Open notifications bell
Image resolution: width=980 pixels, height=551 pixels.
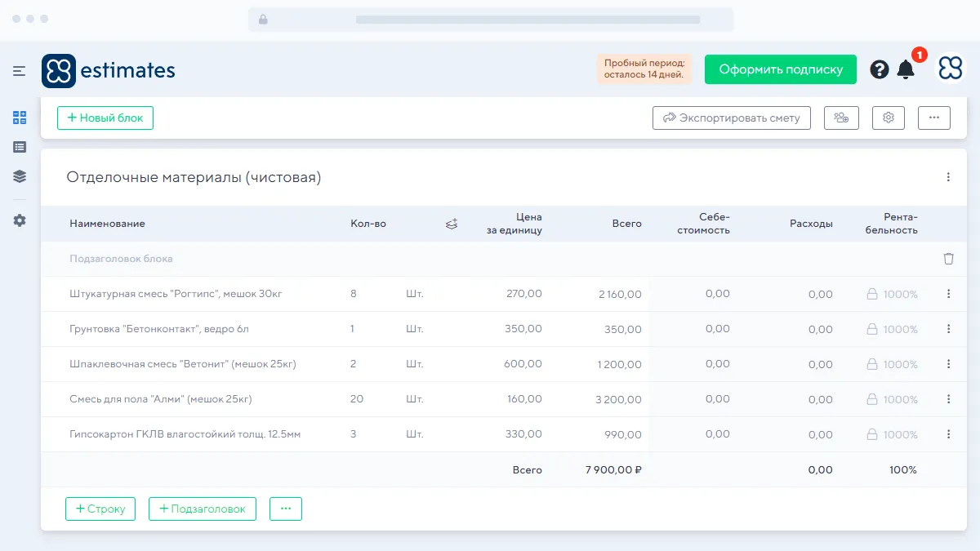(x=906, y=69)
